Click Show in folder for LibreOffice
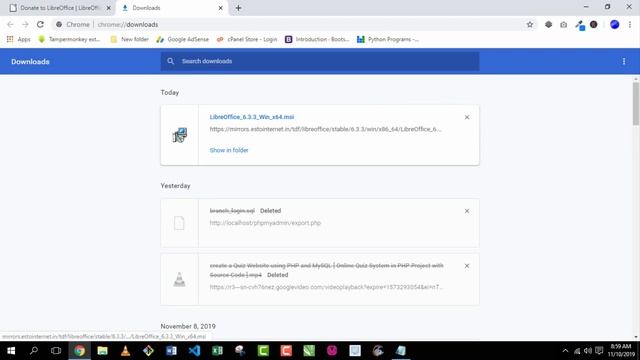Viewport: 640px width, 360px height. [229, 150]
